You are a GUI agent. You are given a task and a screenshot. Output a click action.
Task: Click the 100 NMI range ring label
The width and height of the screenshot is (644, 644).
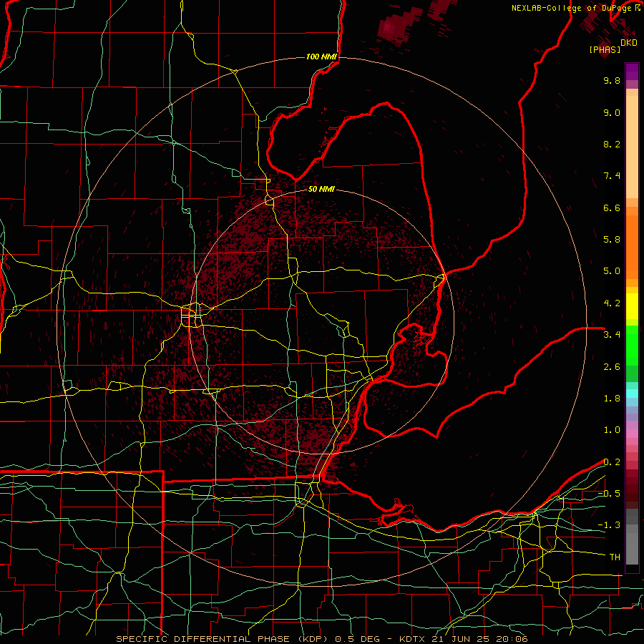(321, 57)
